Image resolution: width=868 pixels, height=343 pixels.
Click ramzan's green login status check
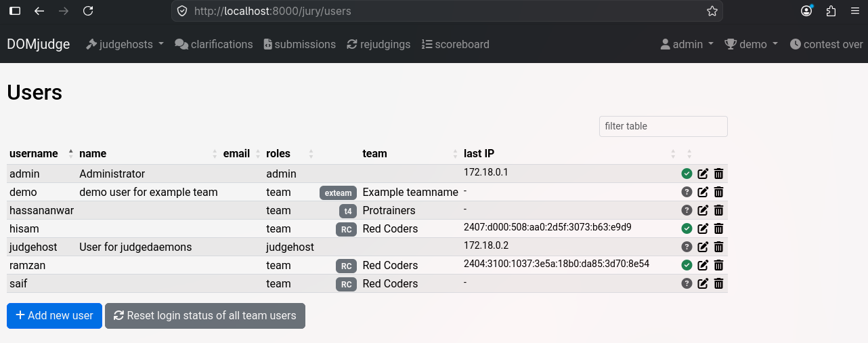687,265
